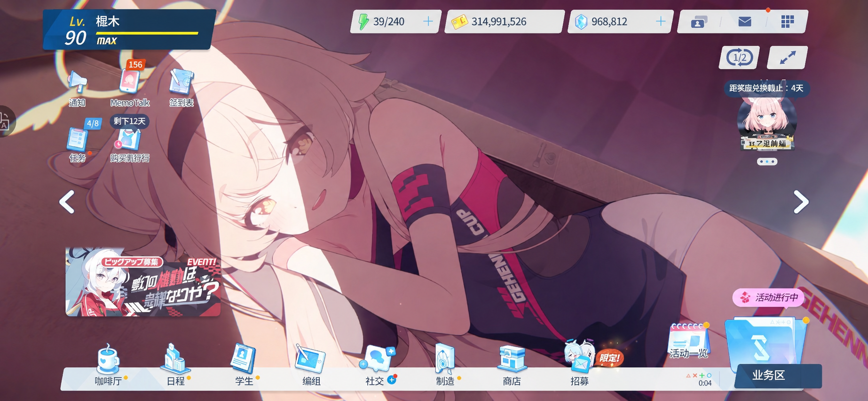Open the account profile icon
The height and width of the screenshot is (401, 868).
click(x=699, y=22)
